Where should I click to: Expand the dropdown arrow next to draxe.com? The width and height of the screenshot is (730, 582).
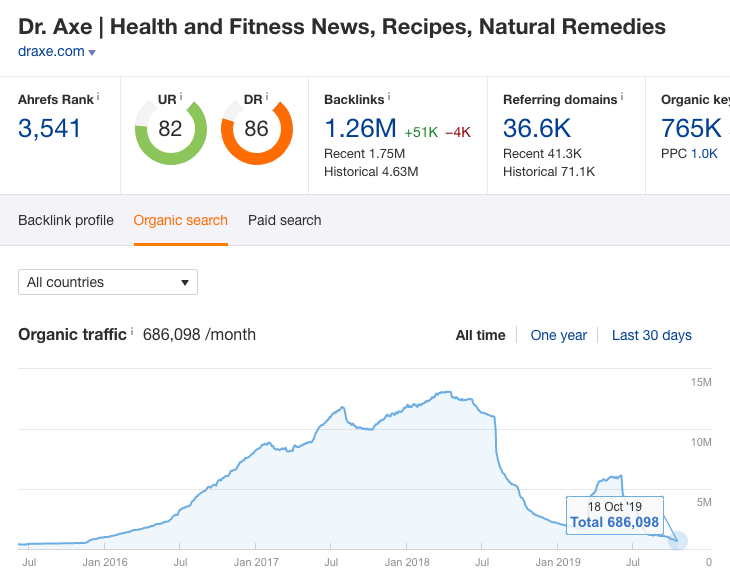pyautogui.click(x=92, y=53)
